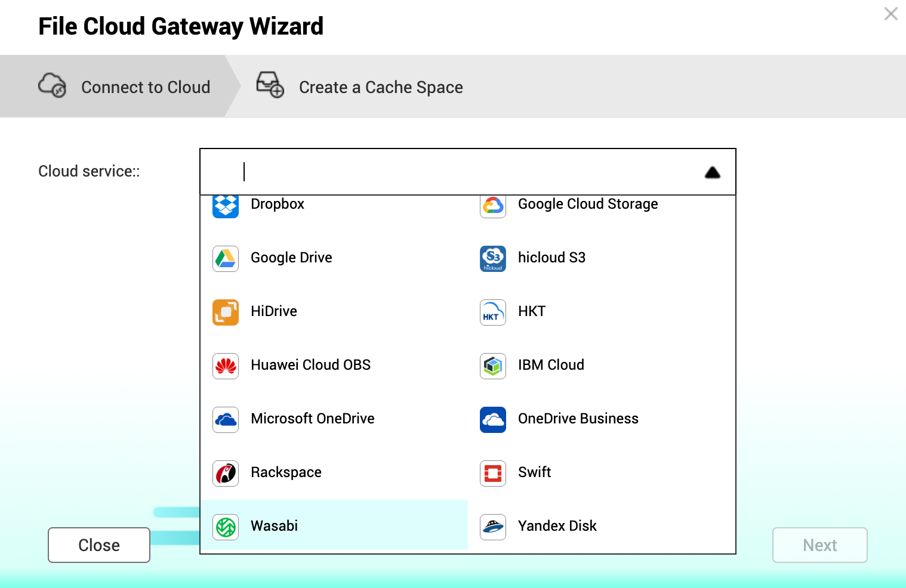Click the IBM Cloud cube icon
The image size is (906, 588).
(493, 366)
